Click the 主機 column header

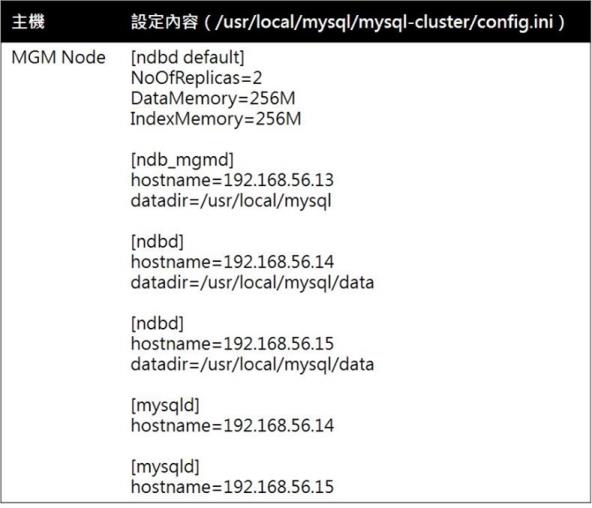28,22
